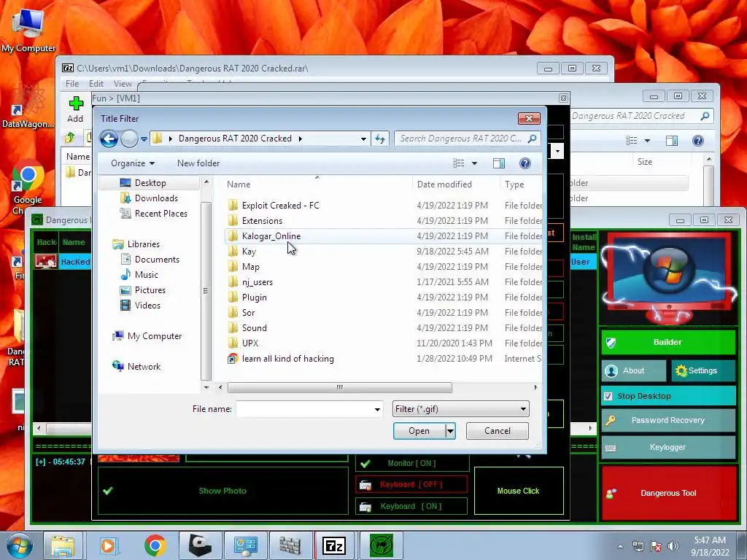
Task: Expand the Organize dropdown
Action: tap(133, 163)
